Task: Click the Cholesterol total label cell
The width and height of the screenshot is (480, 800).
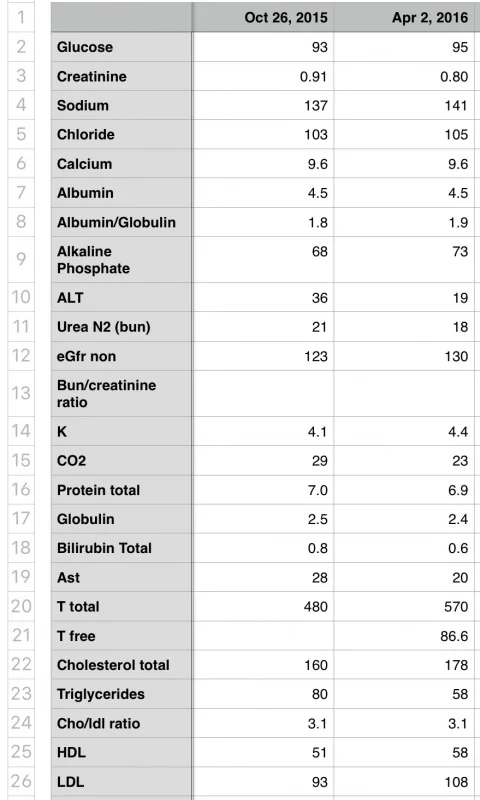Action: (x=121, y=665)
